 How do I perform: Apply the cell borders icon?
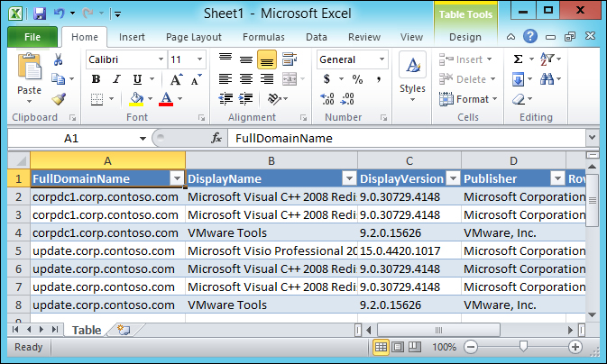97,99
